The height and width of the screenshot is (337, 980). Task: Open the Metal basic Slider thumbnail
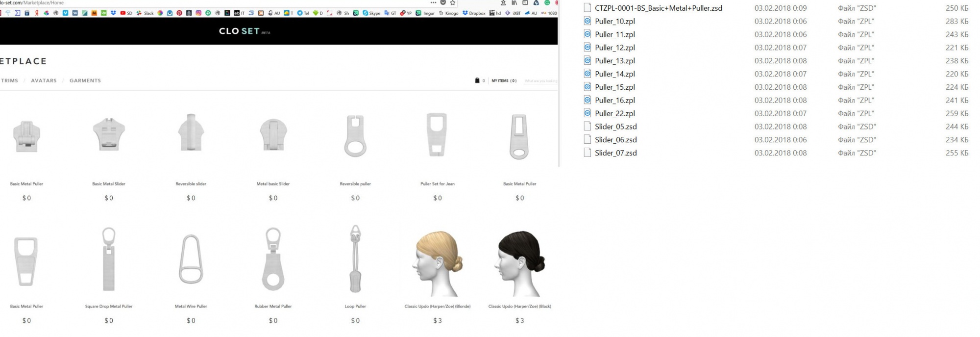coord(273,134)
